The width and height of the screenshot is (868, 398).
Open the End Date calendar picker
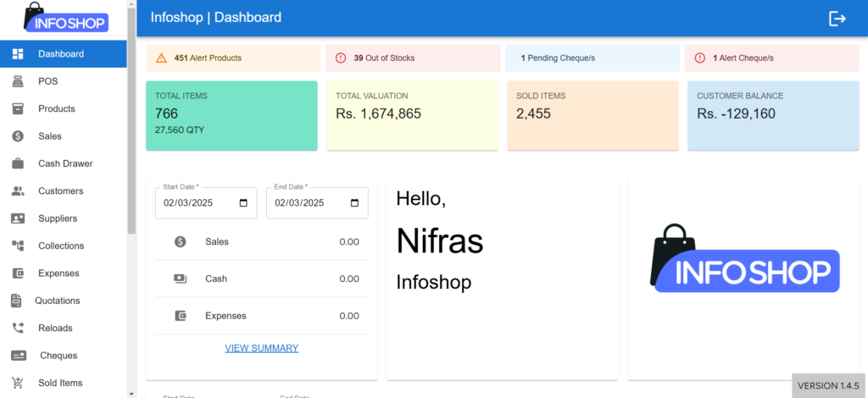click(354, 203)
